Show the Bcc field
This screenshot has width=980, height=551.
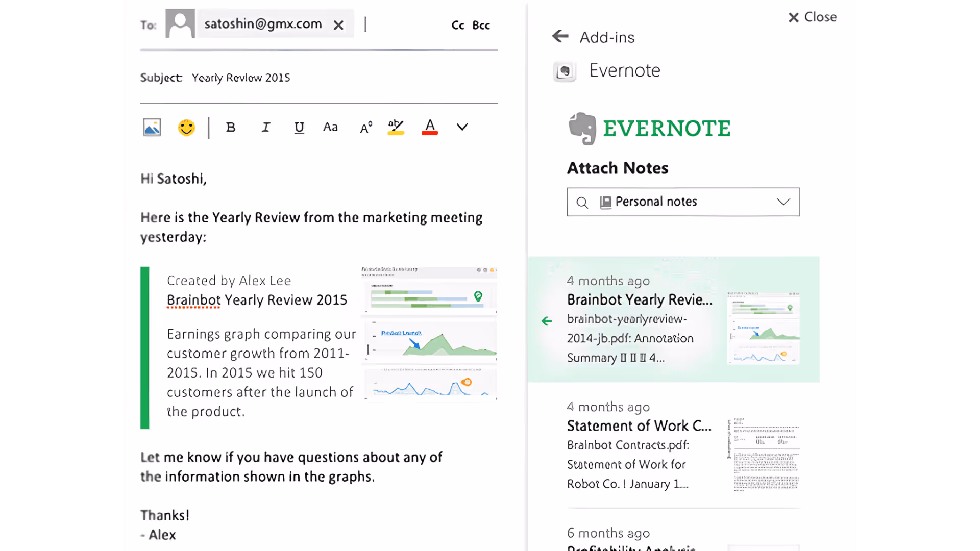[x=481, y=25]
